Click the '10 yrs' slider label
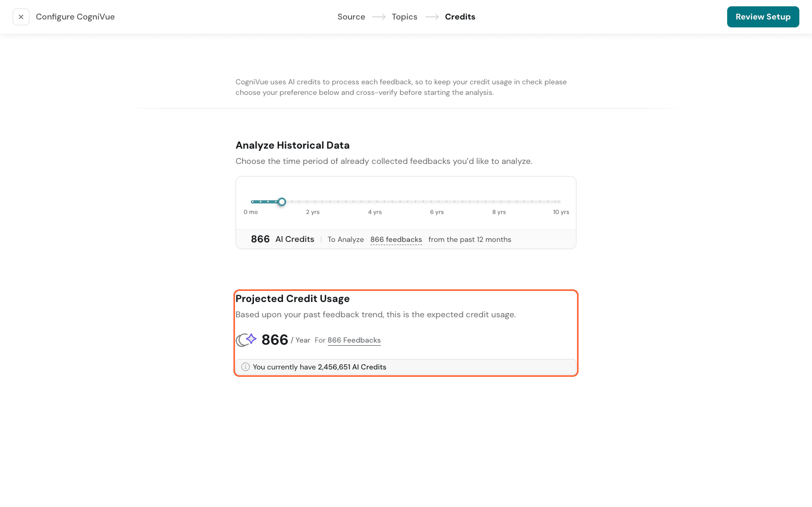The width and height of the screenshot is (812, 507). [561, 212]
